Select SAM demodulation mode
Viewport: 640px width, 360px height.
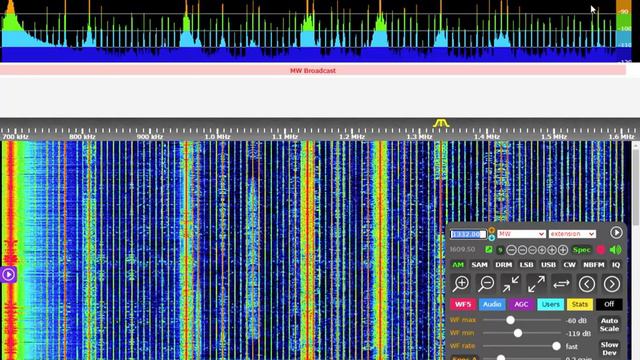479,265
